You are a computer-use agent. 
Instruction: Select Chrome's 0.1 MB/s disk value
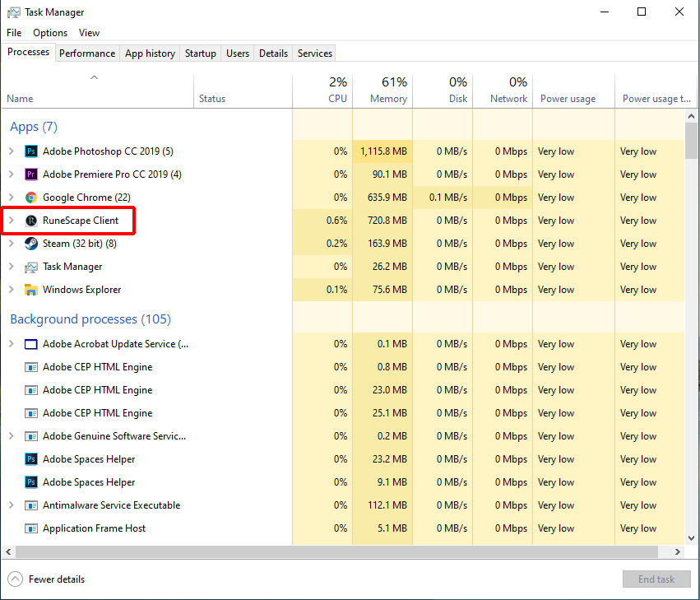point(443,198)
